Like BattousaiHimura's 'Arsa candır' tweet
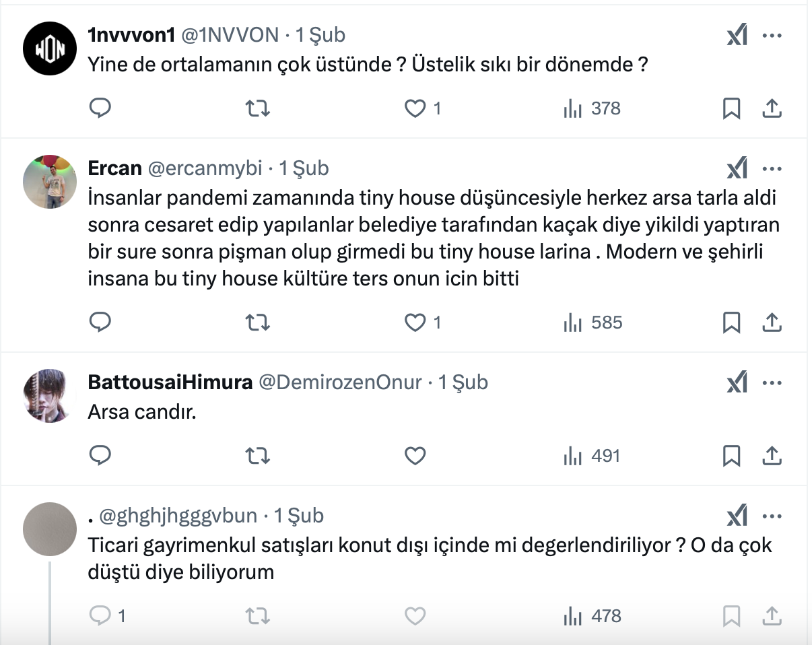The height and width of the screenshot is (645, 812). [415, 456]
